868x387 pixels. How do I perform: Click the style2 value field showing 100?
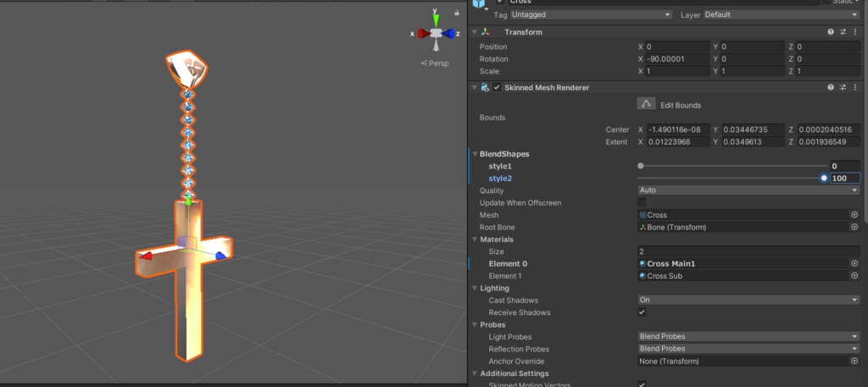845,178
